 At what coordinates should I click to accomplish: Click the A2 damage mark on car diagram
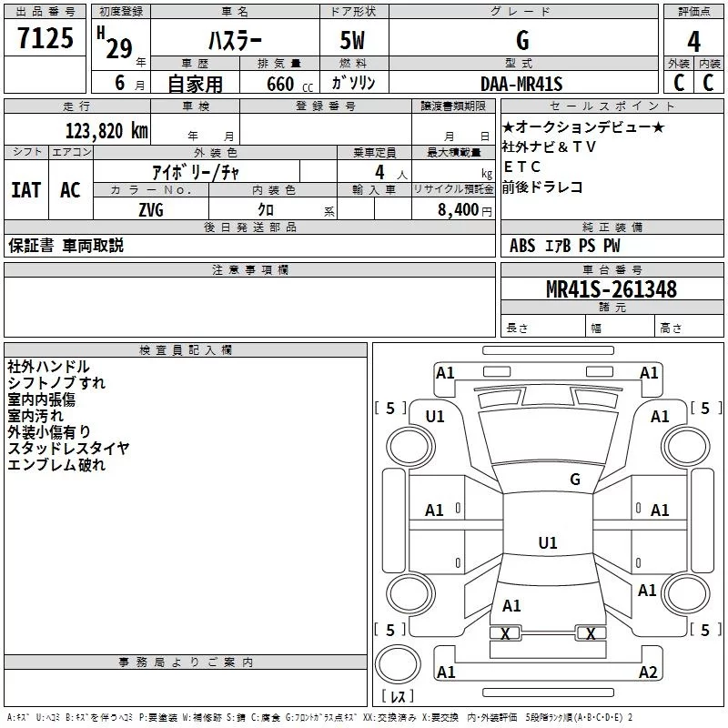pos(648,672)
